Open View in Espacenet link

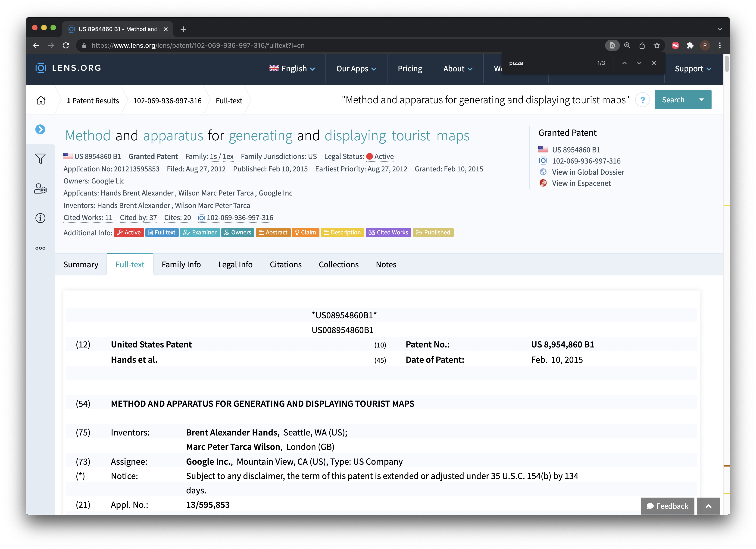pos(581,183)
